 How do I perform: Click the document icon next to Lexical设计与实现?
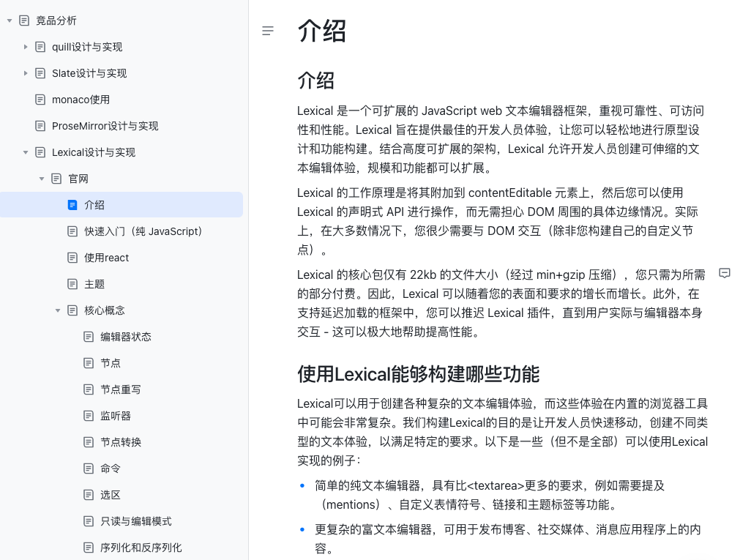(x=40, y=152)
